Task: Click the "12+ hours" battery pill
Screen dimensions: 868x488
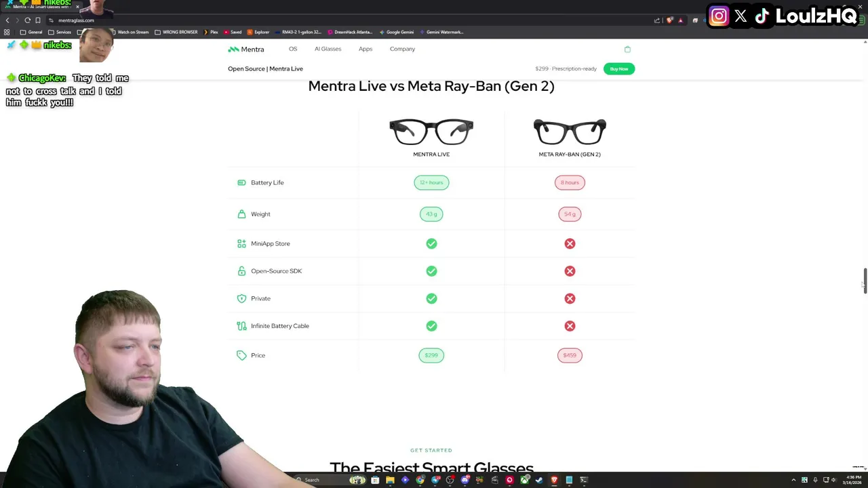Action: tap(431, 182)
